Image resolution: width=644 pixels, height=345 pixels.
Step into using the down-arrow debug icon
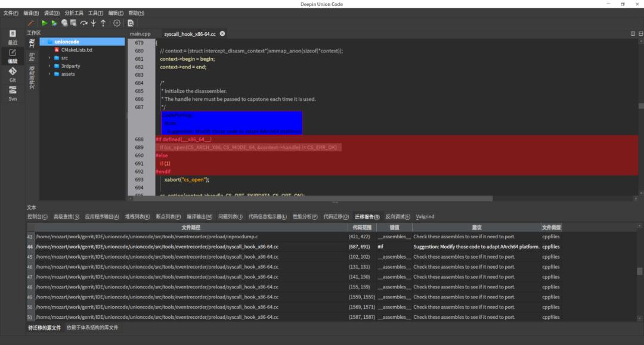[x=93, y=23]
